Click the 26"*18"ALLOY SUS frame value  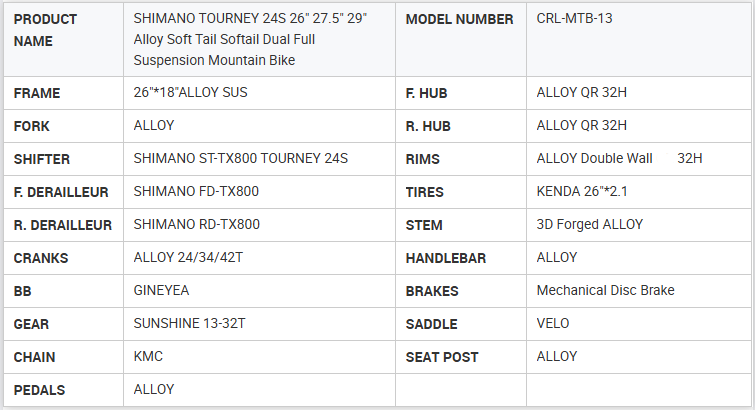190,93
